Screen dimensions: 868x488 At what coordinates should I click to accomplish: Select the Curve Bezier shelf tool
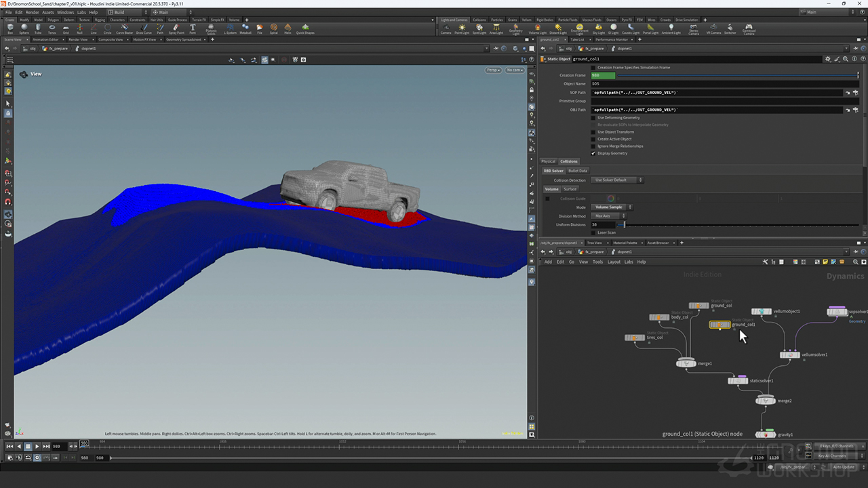[125, 28]
